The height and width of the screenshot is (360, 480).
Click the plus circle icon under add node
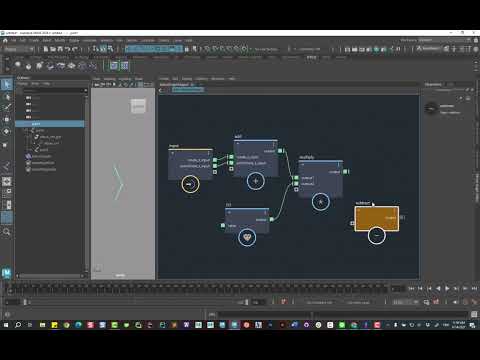coord(256,181)
